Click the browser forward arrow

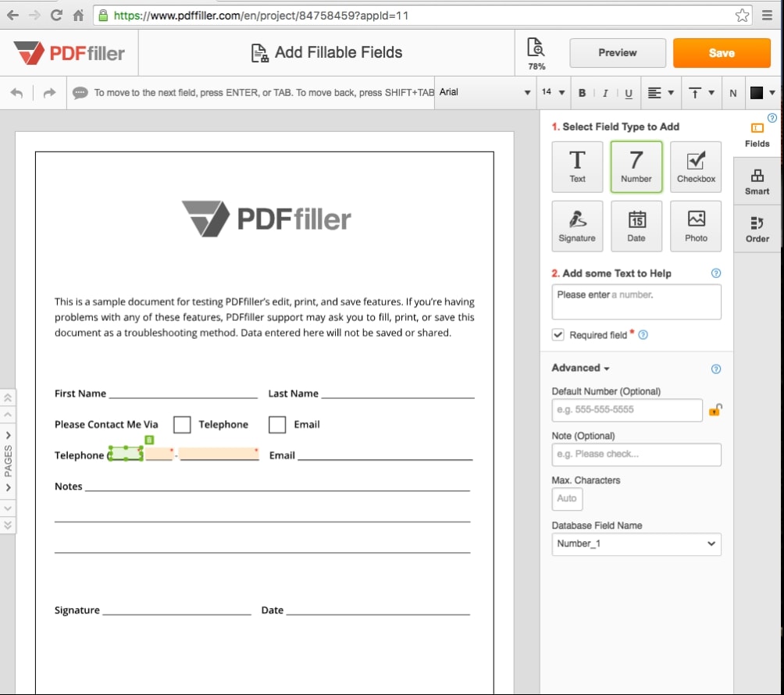click(34, 16)
